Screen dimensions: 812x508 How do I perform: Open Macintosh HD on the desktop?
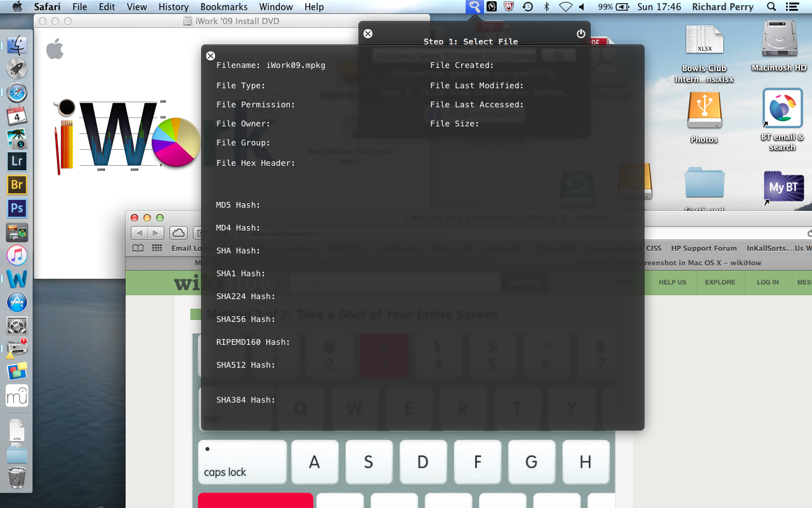pos(779,47)
